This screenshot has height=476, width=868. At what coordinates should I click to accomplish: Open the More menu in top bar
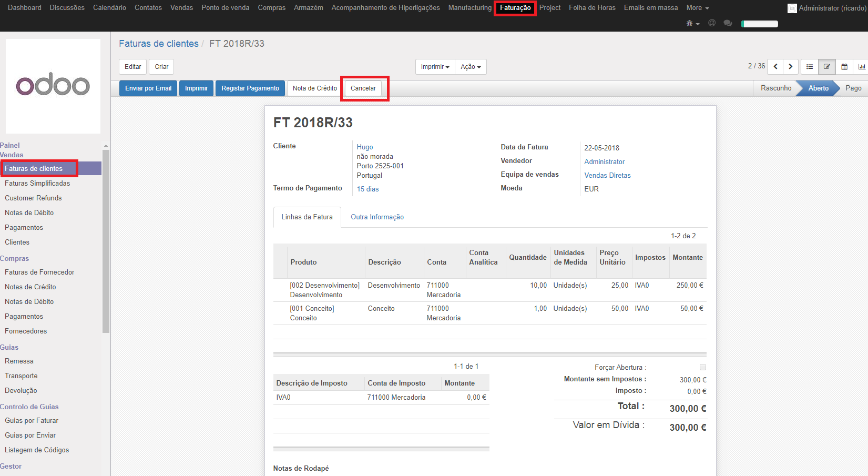click(x=697, y=8)
